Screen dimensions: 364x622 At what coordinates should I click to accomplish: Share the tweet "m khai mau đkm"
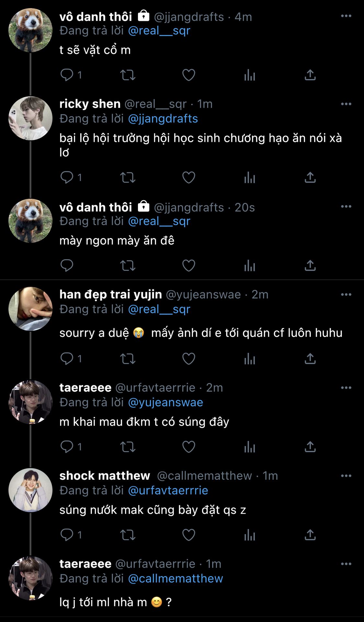pos(310,447)
